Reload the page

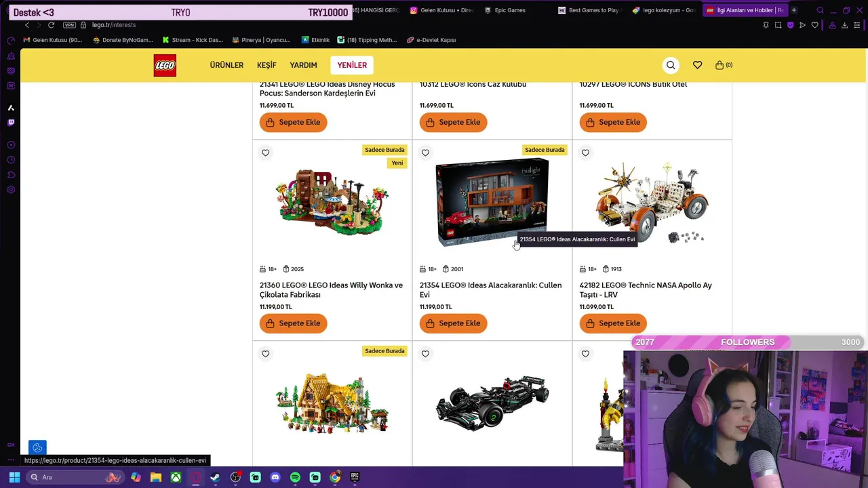[51, 25]
